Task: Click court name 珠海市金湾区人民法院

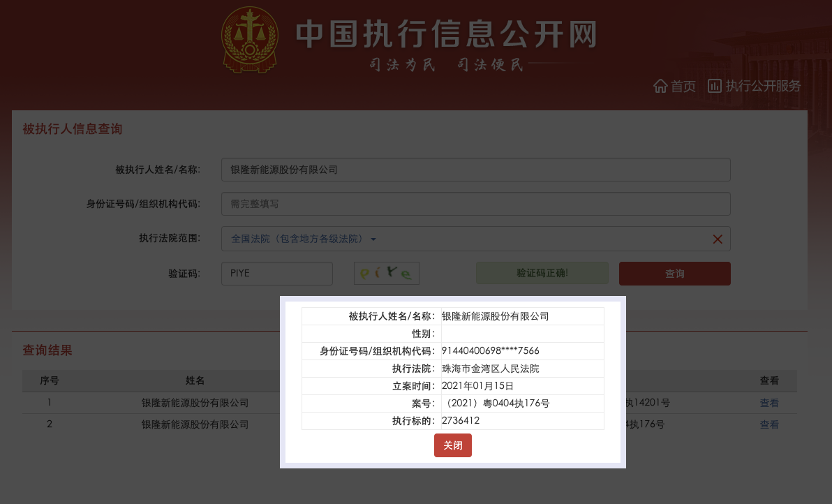Action: click(490, 369)
